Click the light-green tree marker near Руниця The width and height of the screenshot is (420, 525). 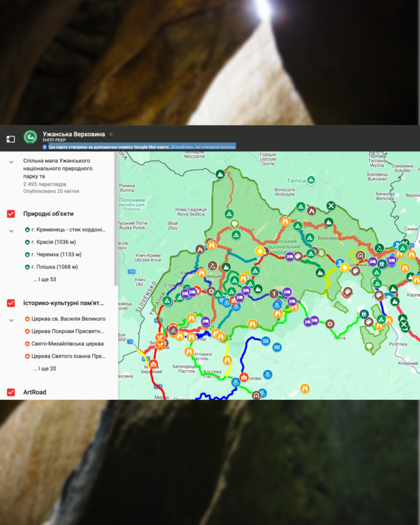click(235, 223)
